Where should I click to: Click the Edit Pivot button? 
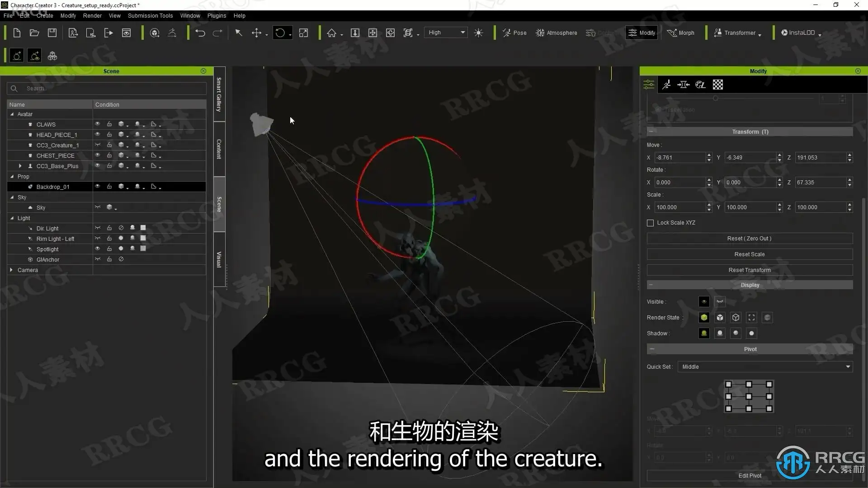click(x=750, y=475)
